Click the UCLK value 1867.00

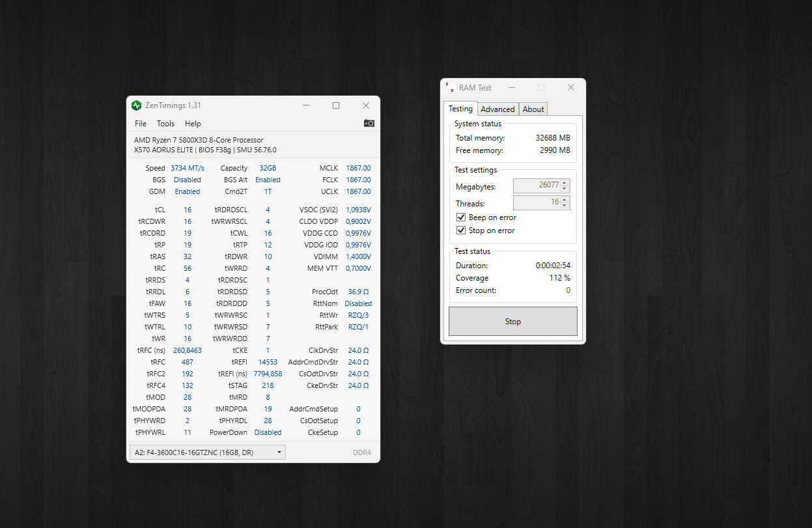click(359, 191)
